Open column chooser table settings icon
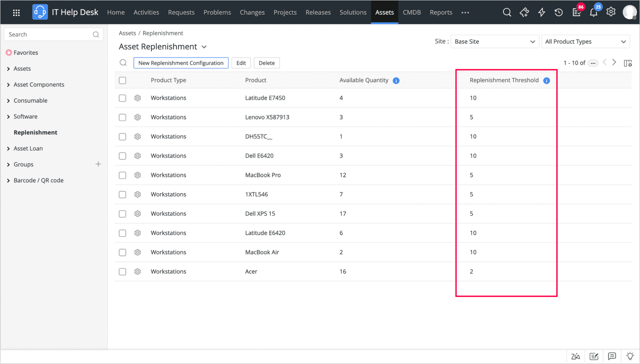 [x=628, y=63]
